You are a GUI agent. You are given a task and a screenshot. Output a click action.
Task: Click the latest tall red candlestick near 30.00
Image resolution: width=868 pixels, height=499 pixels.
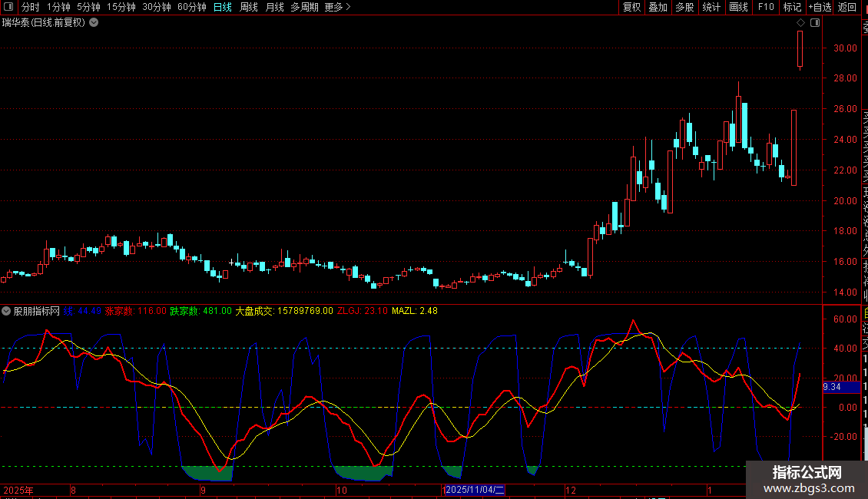800,50
